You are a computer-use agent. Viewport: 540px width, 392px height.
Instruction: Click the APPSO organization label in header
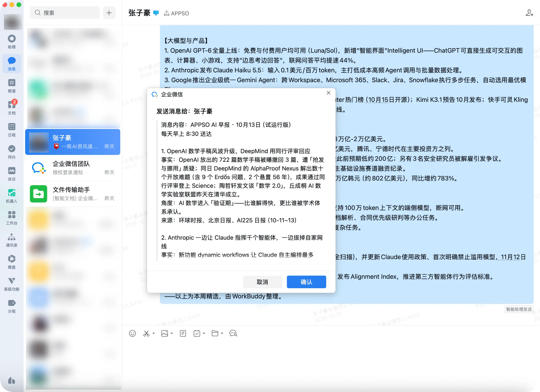coord(176,13)
